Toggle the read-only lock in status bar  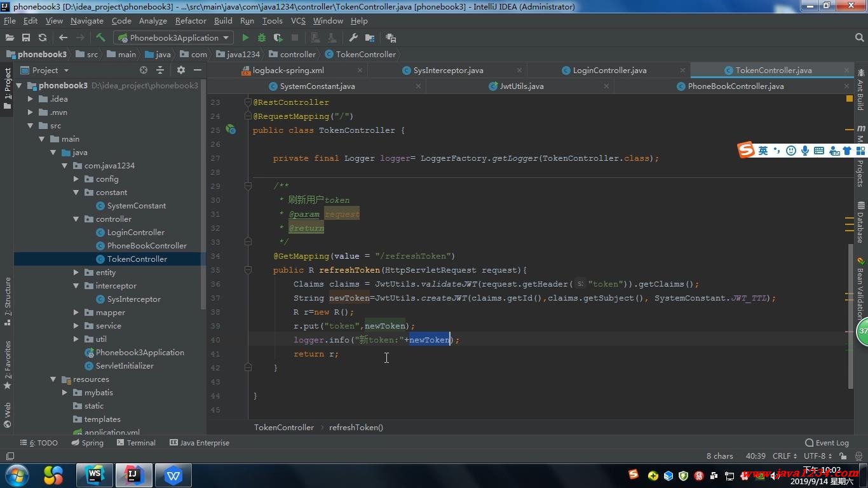tap(843, 456)
